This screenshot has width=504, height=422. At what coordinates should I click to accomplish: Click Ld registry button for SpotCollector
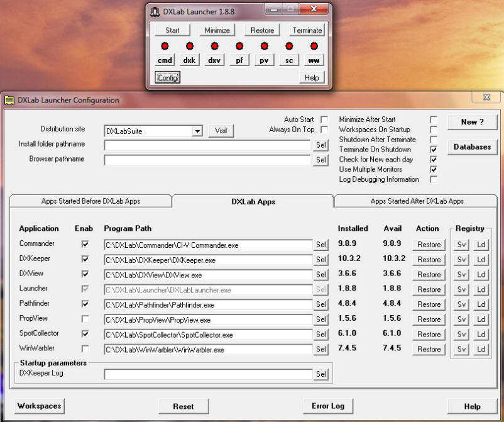coord(481,335)
